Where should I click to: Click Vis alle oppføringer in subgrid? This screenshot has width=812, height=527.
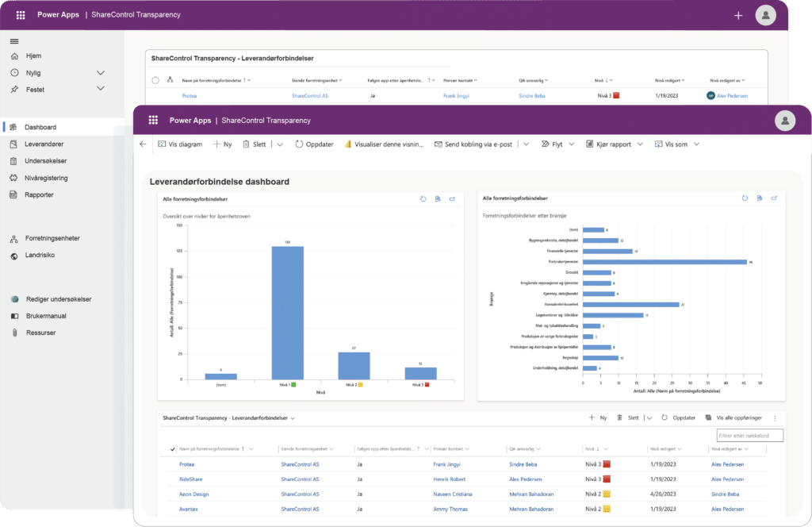(x=733, y=417)
